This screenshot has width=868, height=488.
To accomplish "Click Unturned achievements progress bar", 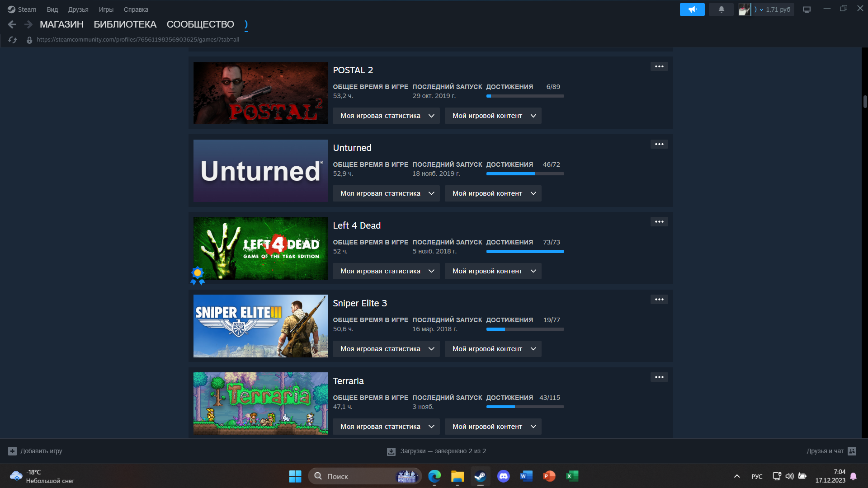I will (525, 174).
